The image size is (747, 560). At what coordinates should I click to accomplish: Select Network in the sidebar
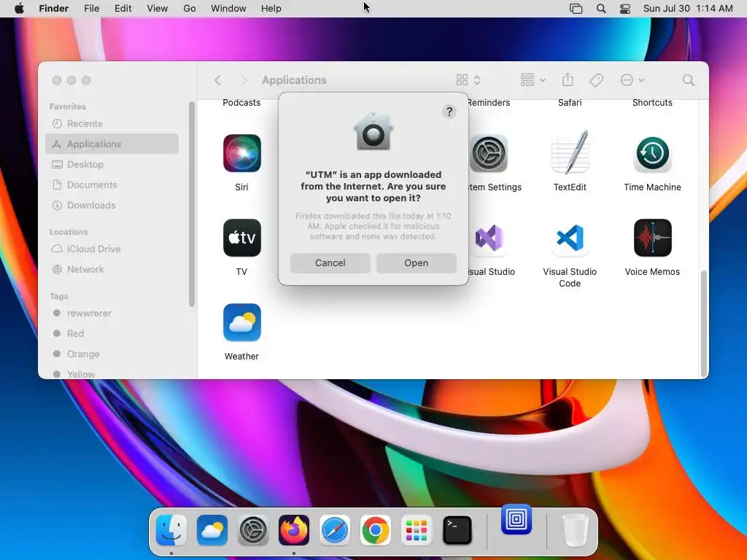point(112,269)
